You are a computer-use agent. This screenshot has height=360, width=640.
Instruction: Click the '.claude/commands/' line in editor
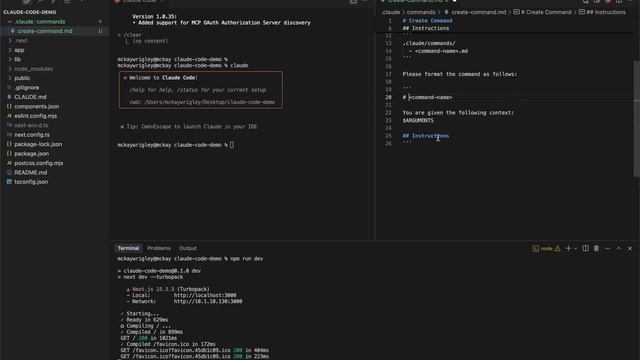point(429,43)
